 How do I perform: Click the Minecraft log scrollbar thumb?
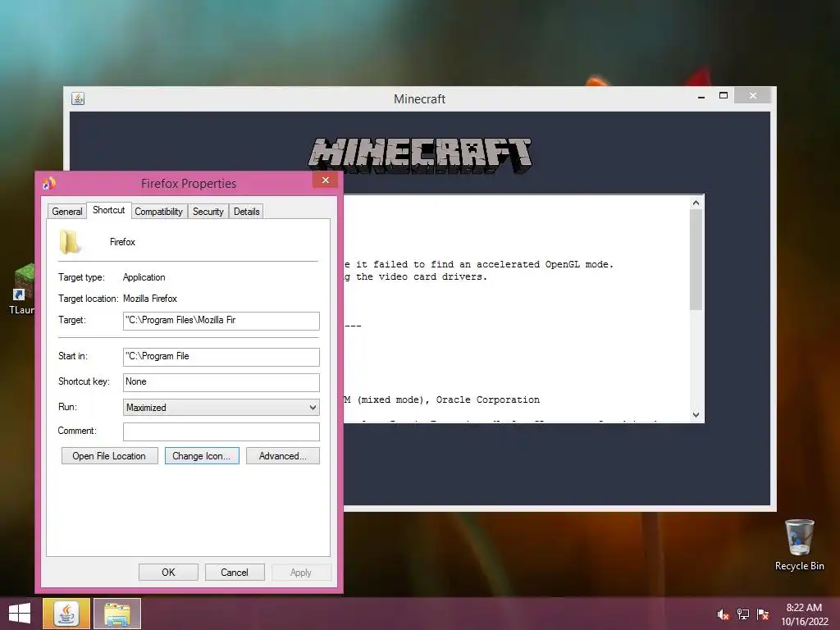point(696,260)
